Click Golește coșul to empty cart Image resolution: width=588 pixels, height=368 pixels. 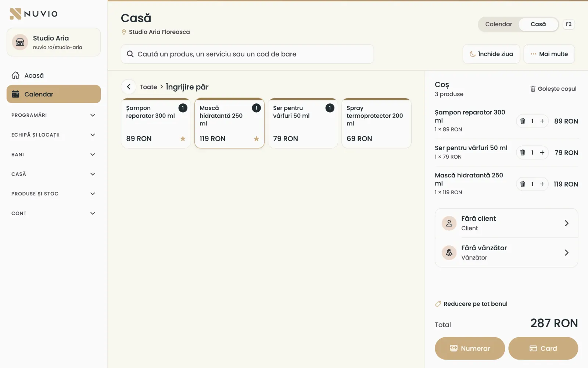[x=553, y=89]
